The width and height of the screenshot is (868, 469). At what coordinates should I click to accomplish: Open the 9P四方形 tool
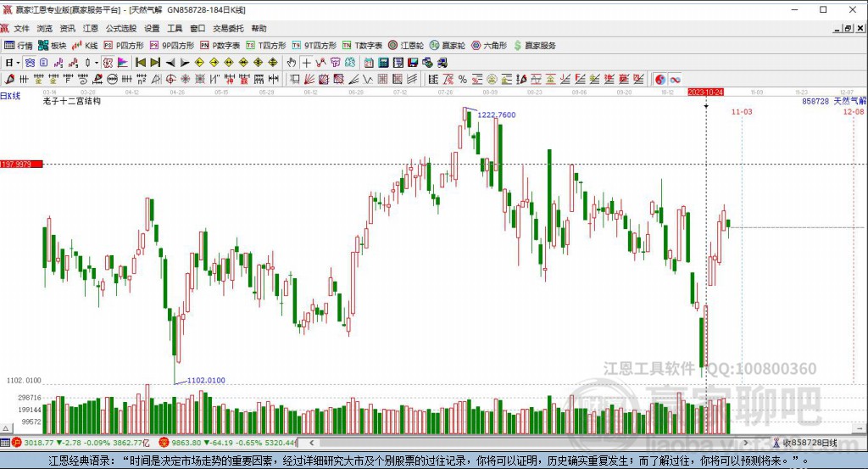coord(171,46)
